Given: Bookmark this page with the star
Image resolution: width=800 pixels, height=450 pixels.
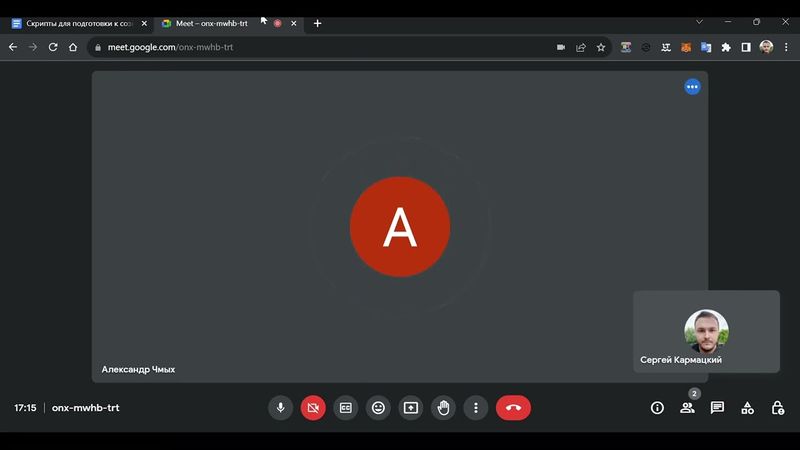Looking at the screenshot, I should (x=601, y=47).
